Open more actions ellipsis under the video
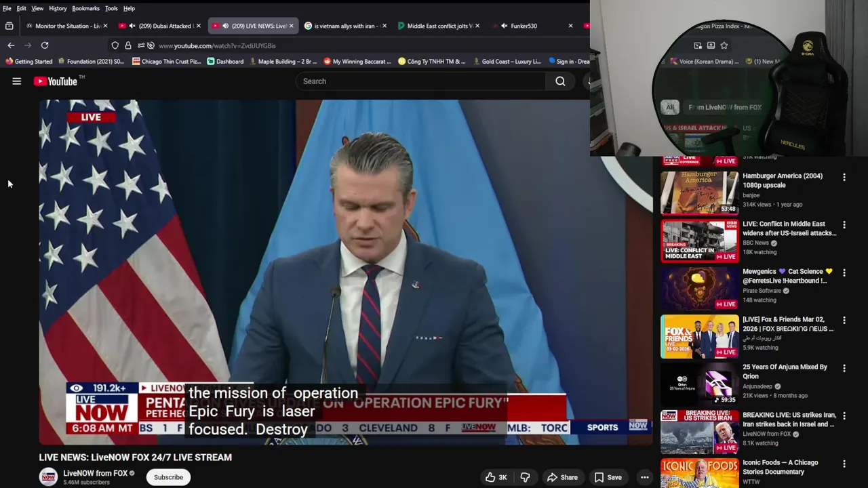Image resolution: width=868 pixels, height=488 pixels. coord(645,477)
